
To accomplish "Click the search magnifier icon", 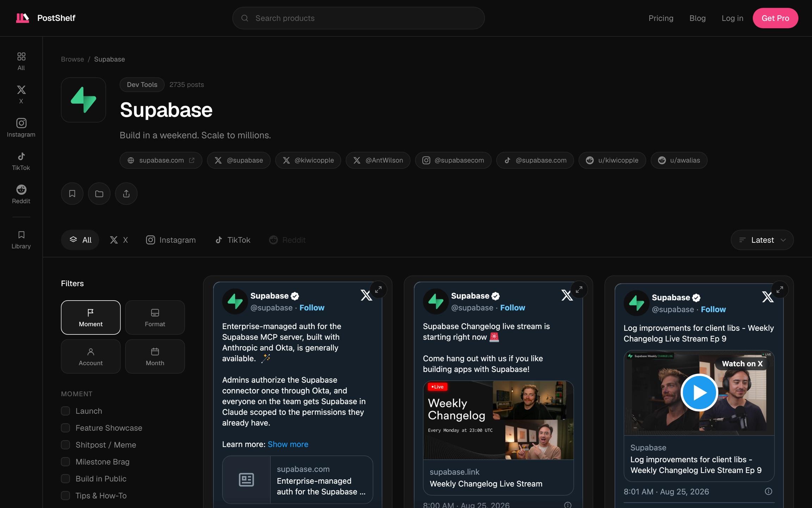I will coord(245,18).
